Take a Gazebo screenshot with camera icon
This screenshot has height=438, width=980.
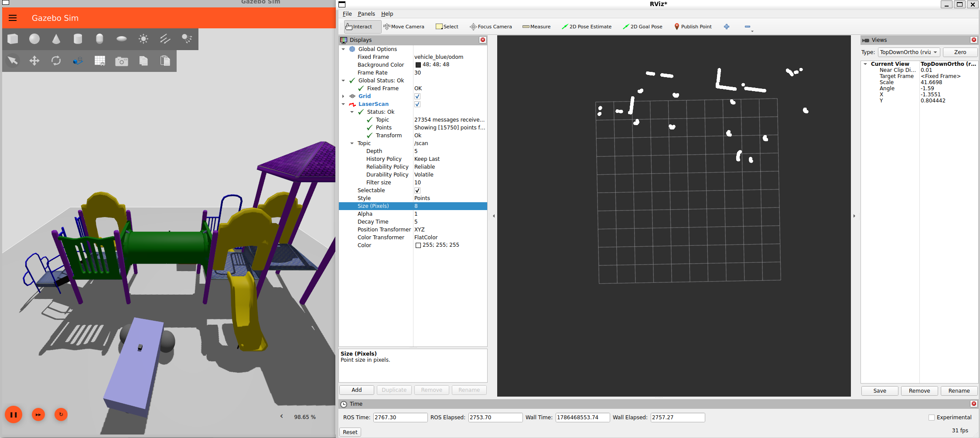pyautogui.click(x=122, y=61)
